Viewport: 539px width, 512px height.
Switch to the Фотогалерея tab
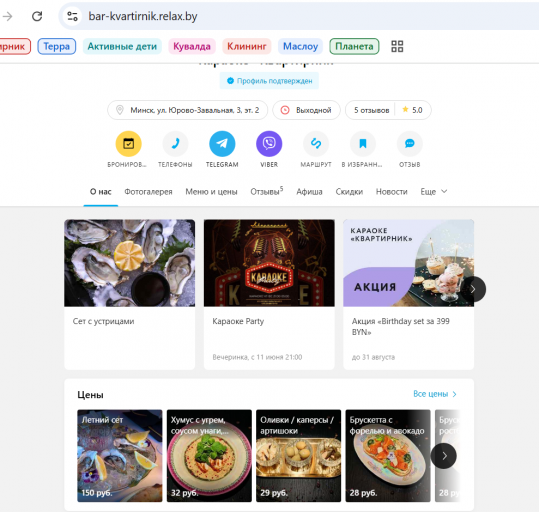click(148, 192)
